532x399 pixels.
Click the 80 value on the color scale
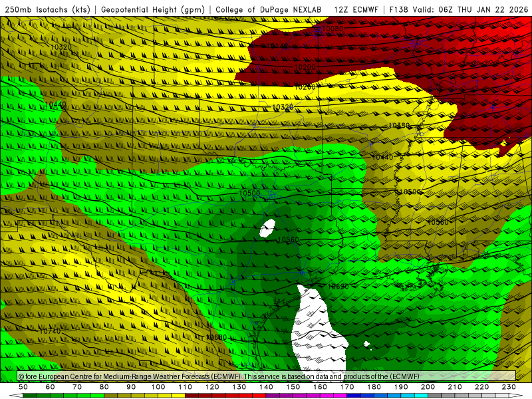[104, 387]
